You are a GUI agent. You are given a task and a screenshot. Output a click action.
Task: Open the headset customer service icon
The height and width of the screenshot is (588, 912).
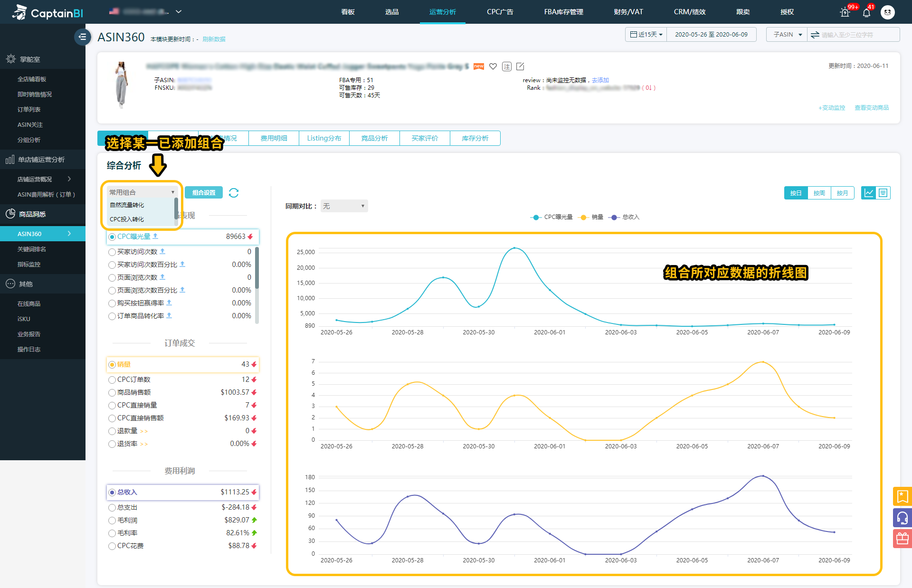pos(902,518)
